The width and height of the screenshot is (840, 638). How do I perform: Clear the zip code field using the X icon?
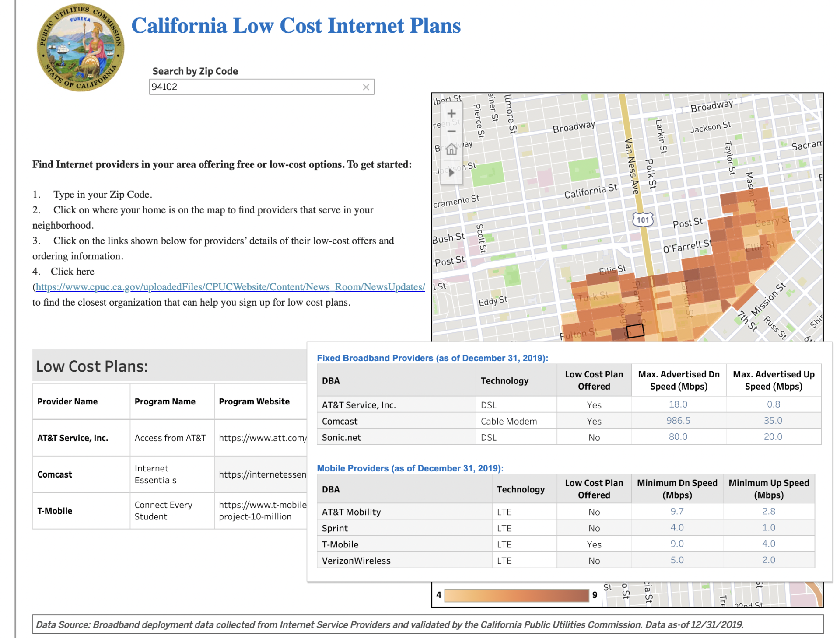click(x=366, y=87)
